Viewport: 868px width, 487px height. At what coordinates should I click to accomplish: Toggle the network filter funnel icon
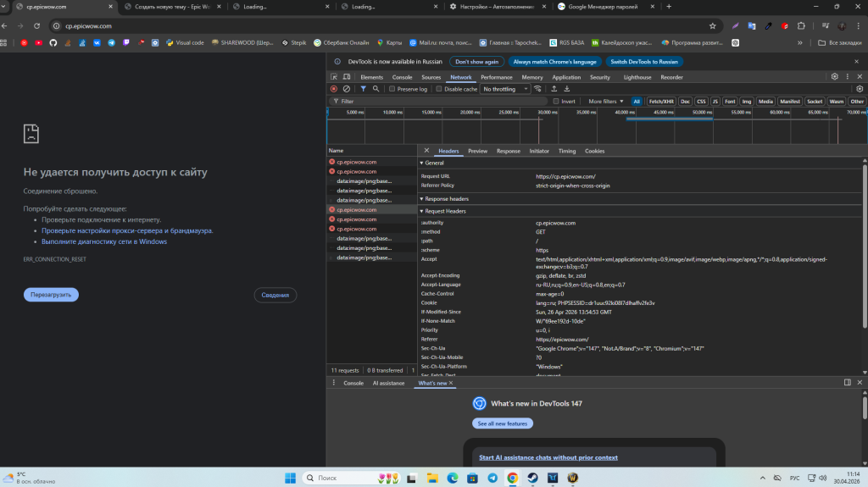coord(363,89)
